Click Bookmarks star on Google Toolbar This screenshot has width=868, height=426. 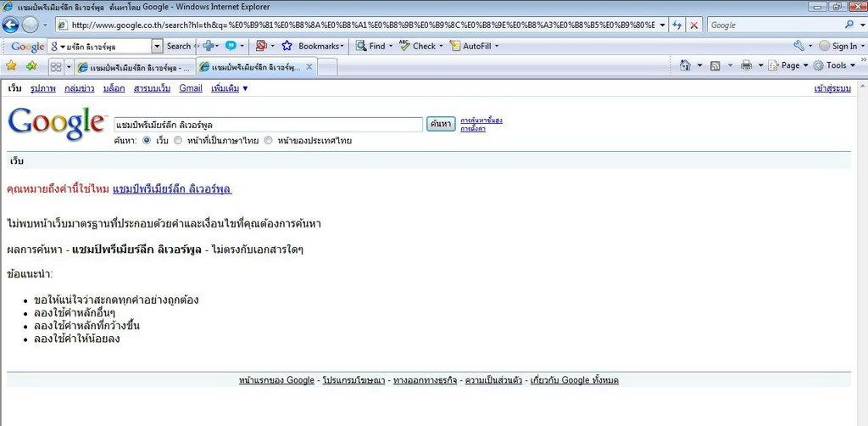pos(287,46)
